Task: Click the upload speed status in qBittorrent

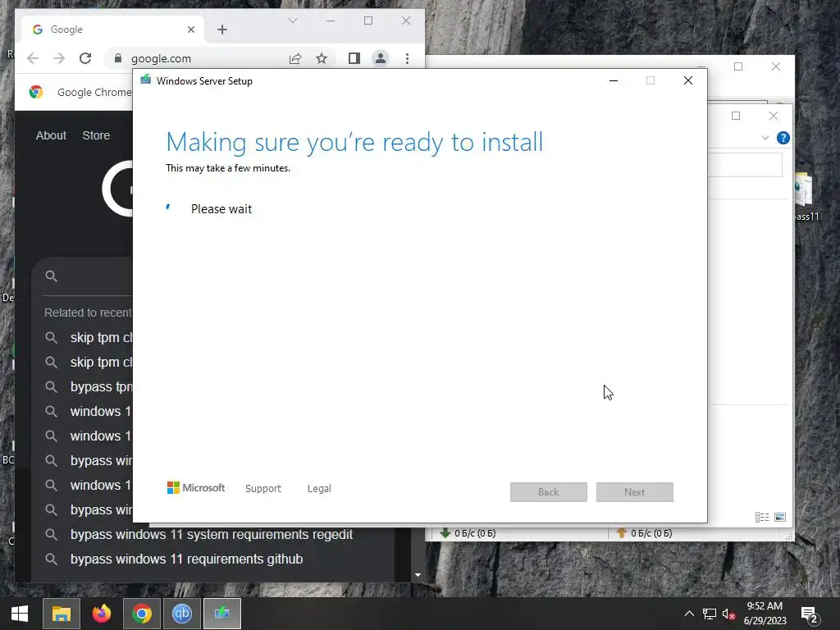Action: pyautogui.click(x=644, y=533)
